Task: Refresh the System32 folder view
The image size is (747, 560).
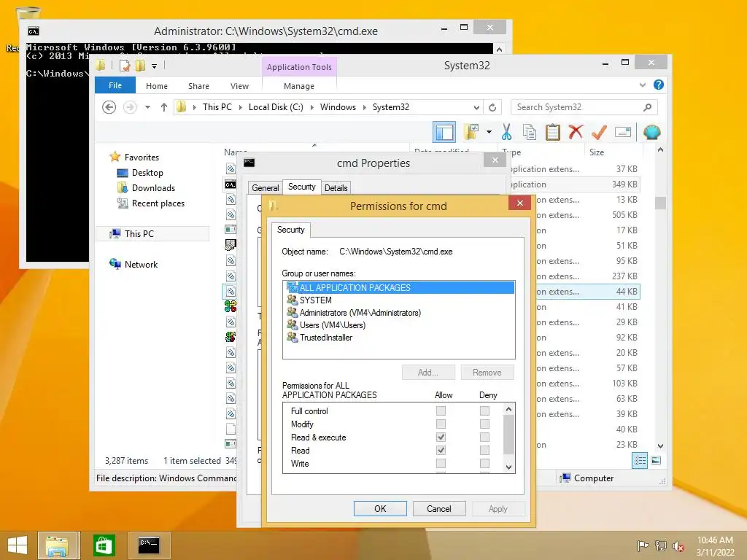Action: click(x=492, y=107)
